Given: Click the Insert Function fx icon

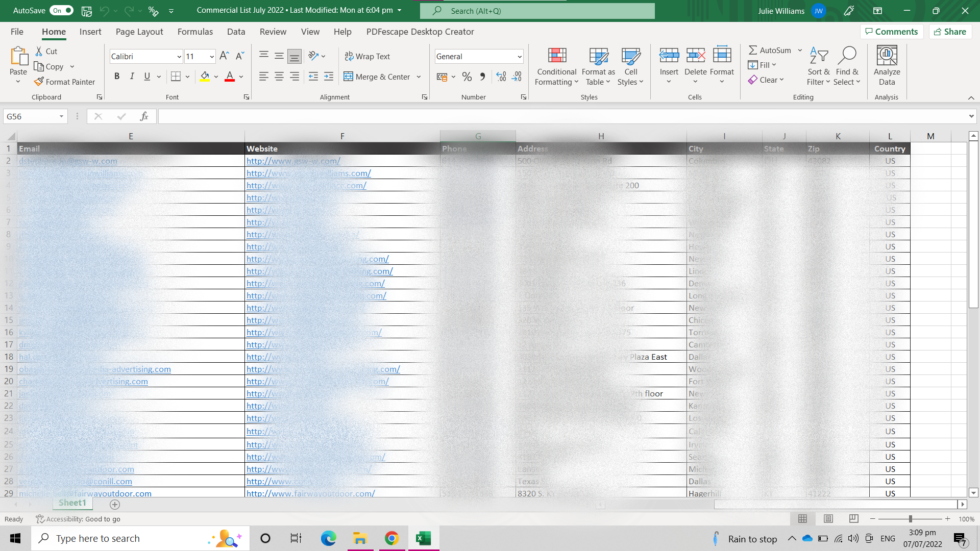Looking at the screenshot, I should coord(144,116).
